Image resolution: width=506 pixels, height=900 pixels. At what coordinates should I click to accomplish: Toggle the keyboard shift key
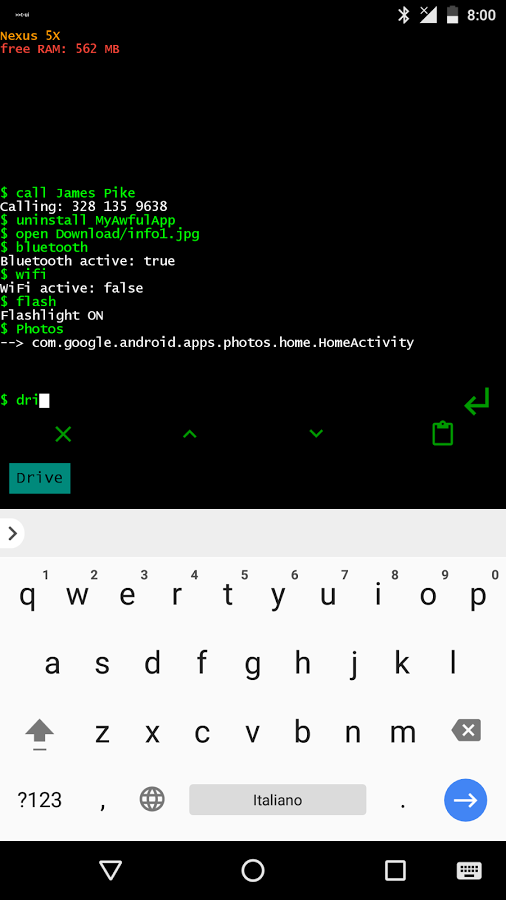[x=40, y=734]
